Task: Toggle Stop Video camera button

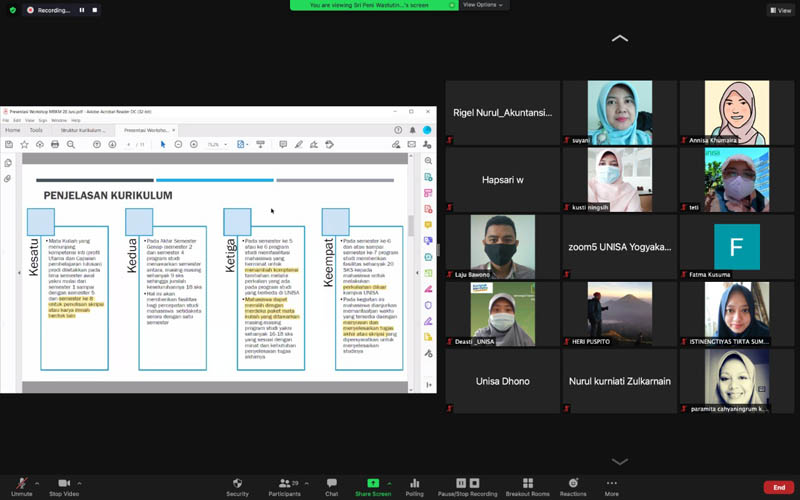Action: tap(64, 487)
